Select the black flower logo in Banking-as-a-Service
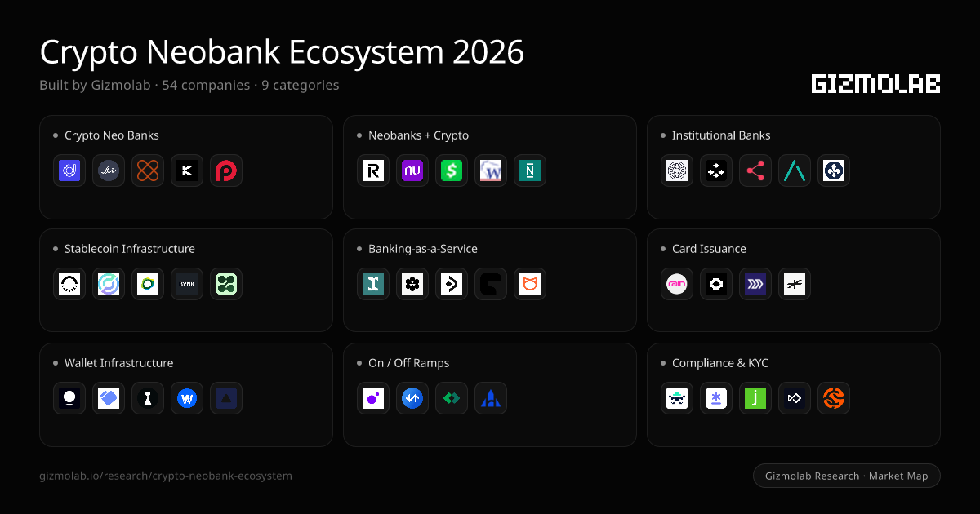 click(412, 284)
